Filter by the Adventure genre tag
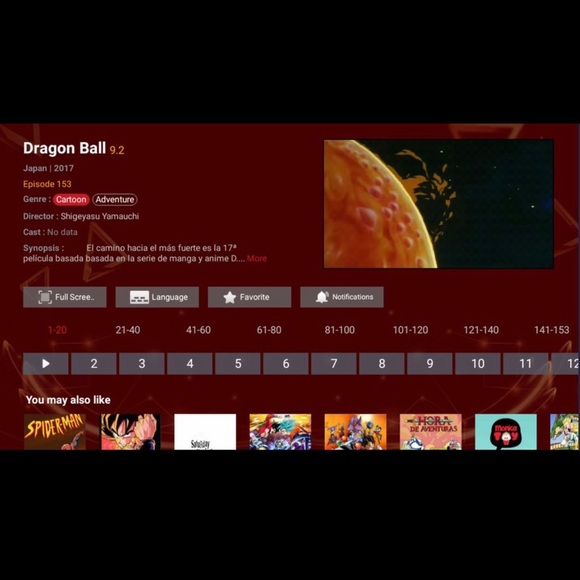This screenshot has height=580, width=580. [115, 199]
